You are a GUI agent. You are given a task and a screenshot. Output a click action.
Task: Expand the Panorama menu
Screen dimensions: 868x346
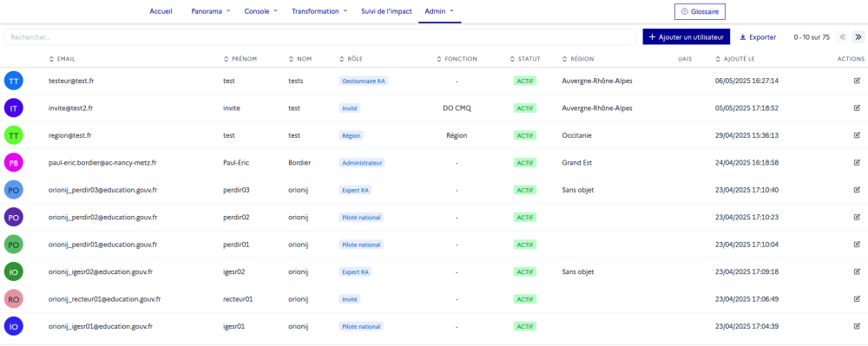tap(211, 11)
